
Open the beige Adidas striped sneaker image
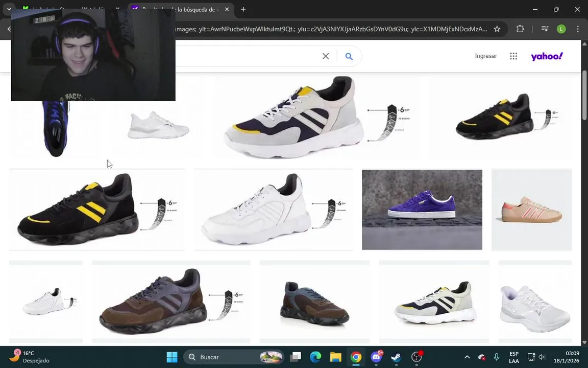click(532, 210)
